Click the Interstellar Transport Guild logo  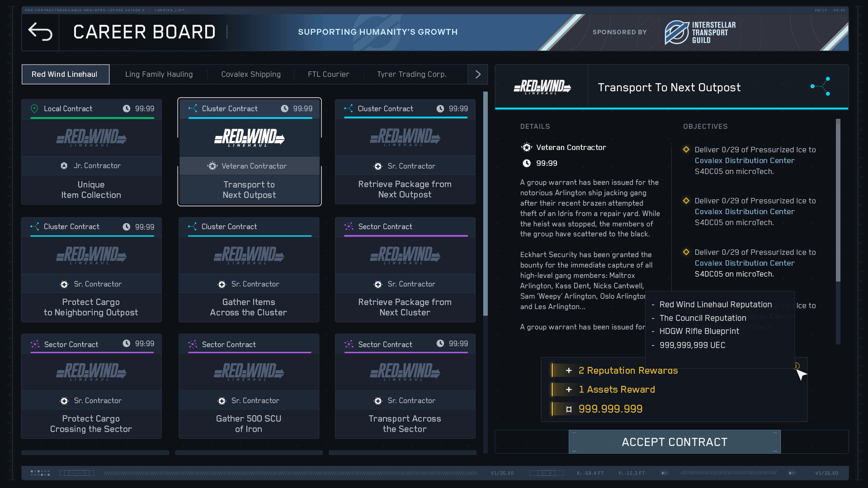point(700,32)
